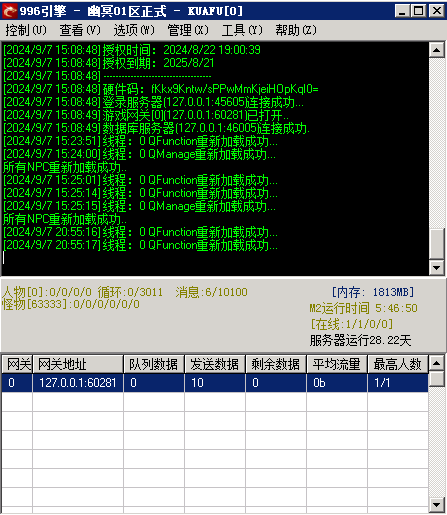Click gateway table scroll up arrow
447x515 pixels.
437,363
